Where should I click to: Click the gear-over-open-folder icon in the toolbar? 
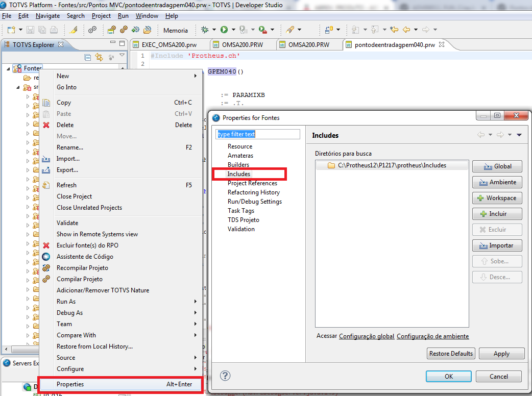[x=147, y=30]
